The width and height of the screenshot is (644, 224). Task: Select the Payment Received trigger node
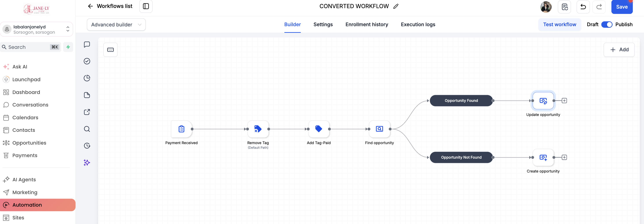[181, 129]
